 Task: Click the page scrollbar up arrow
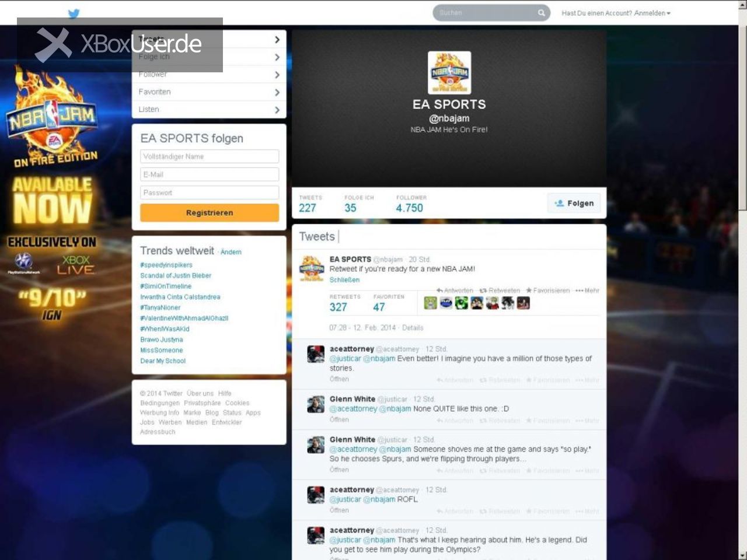(x=742, y=5)
